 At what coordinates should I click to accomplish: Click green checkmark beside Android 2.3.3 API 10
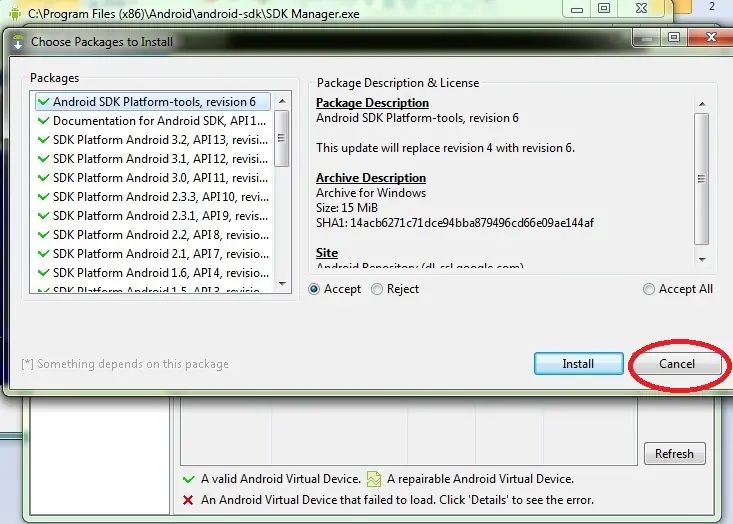pos(43,196)
